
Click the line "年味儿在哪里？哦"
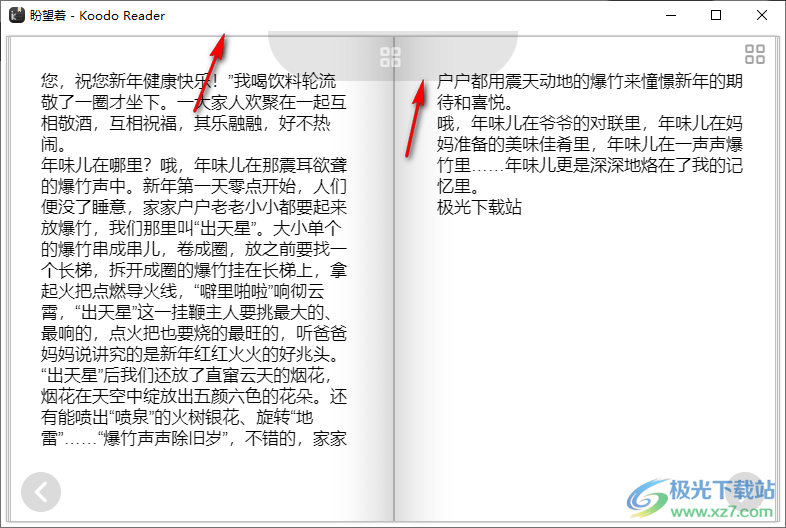[193, 165]
